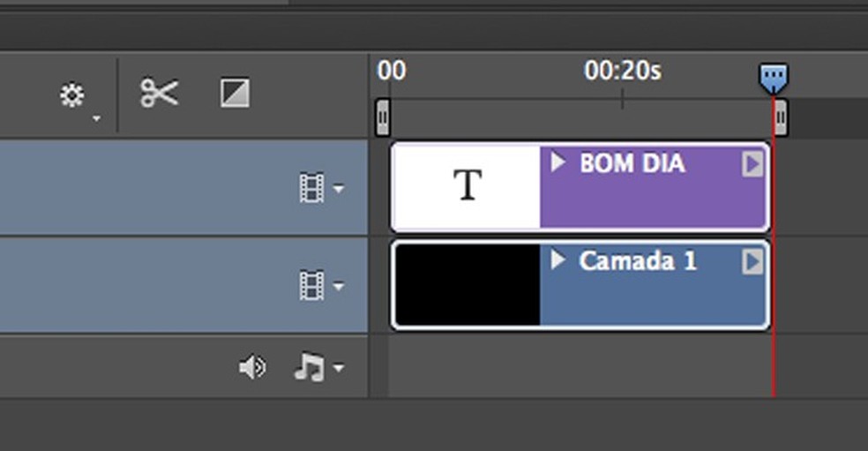Viewport: 868px width, 451px height.
Task: Click the work area start handle
Action: 383,117
